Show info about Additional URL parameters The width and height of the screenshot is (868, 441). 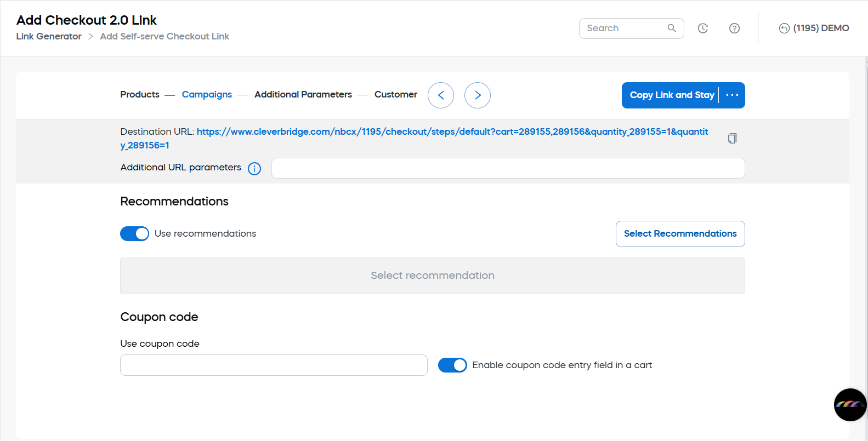(x=254, y=168)
